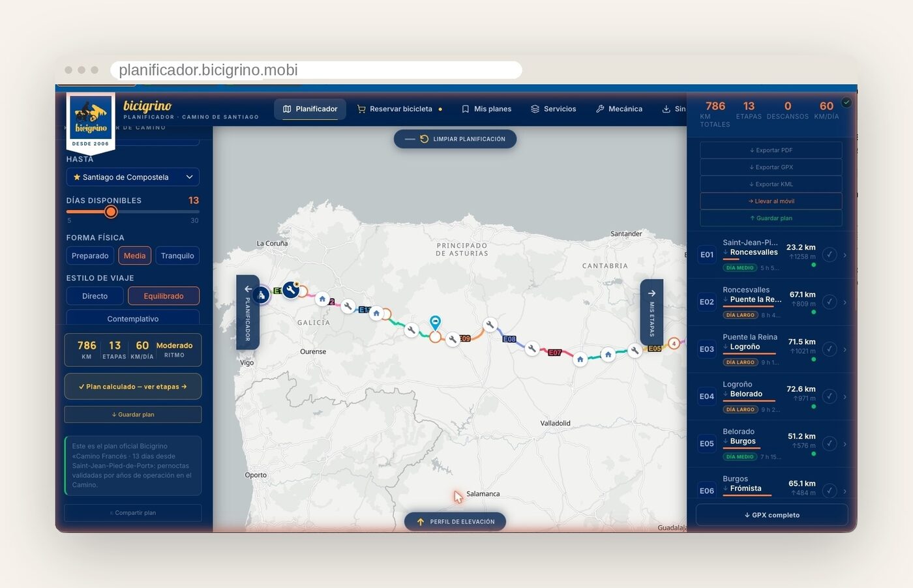Click the E04 stage number badge
This screenshot has height=588, width=913.
click(x=707, y=396)
